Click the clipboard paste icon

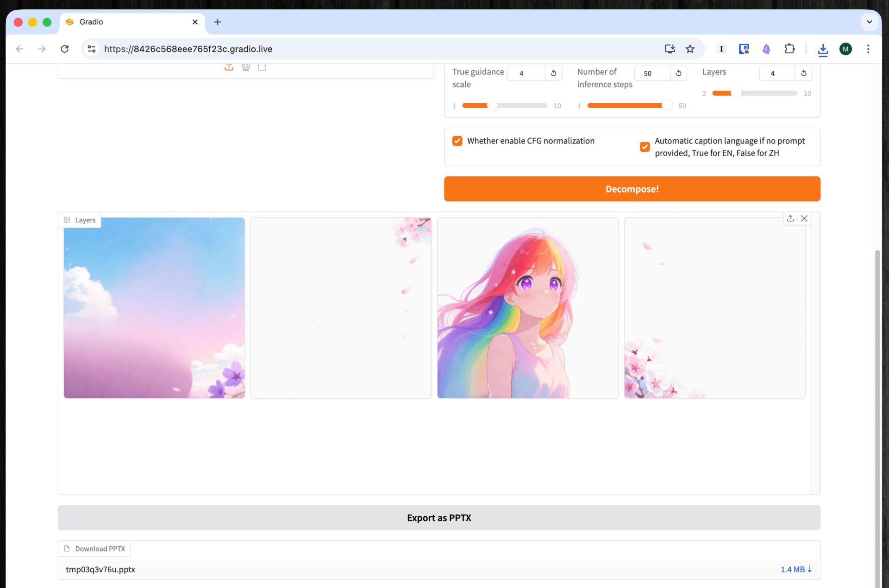click(262, 67)
